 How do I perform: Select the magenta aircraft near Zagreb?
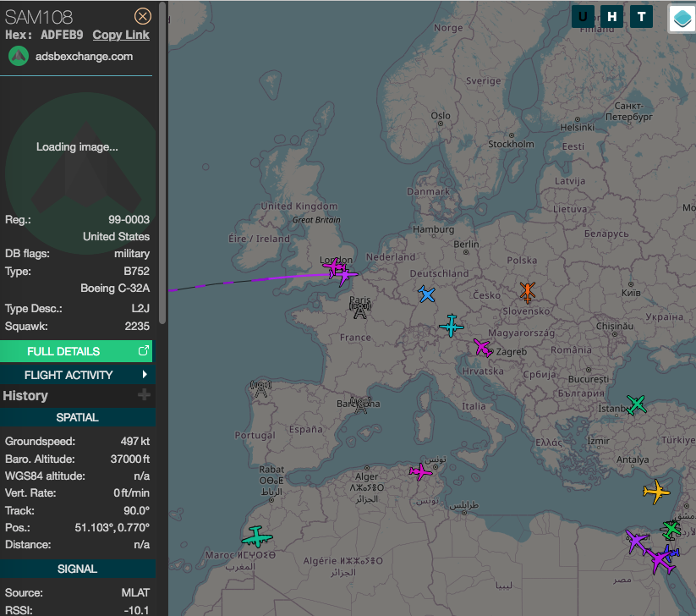coord(483,348)
